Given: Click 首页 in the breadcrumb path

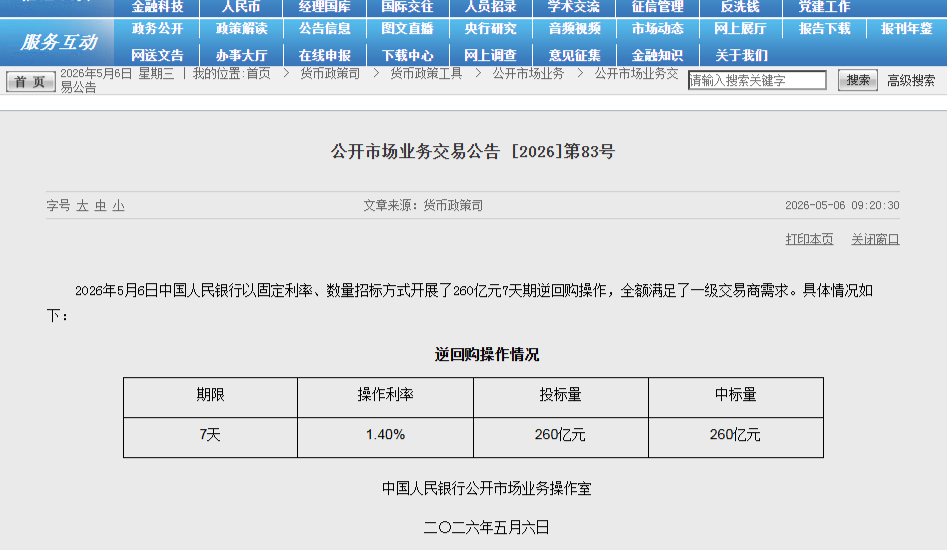Looking at the screenshot, I should pos(258,74).
